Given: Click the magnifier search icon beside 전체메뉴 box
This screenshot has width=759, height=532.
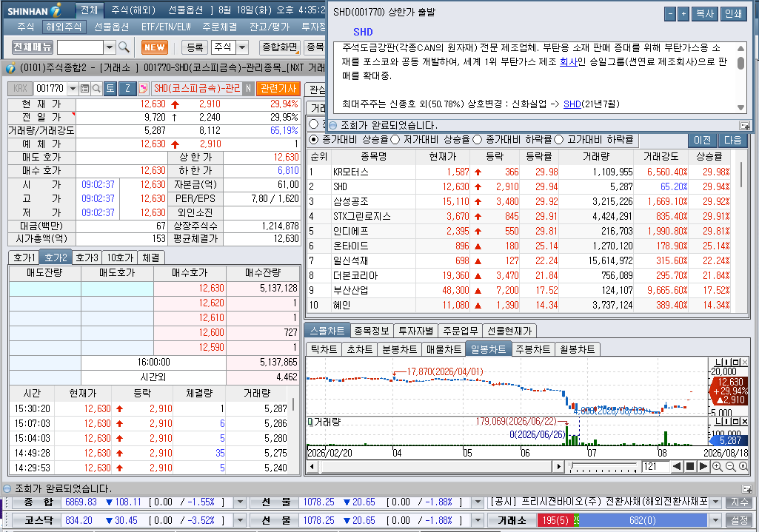Looking at the screenshot, I should pos(124,47).
